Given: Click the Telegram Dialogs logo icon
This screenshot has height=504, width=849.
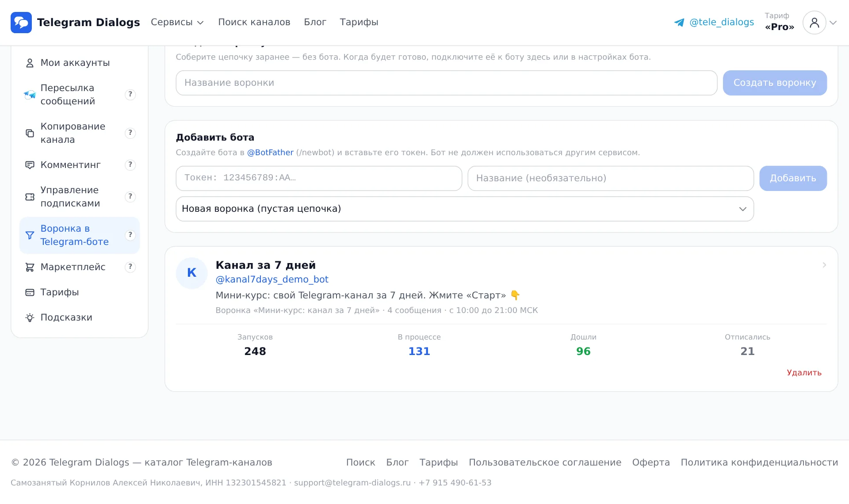Looking at the screenshot, I should 21,23.
